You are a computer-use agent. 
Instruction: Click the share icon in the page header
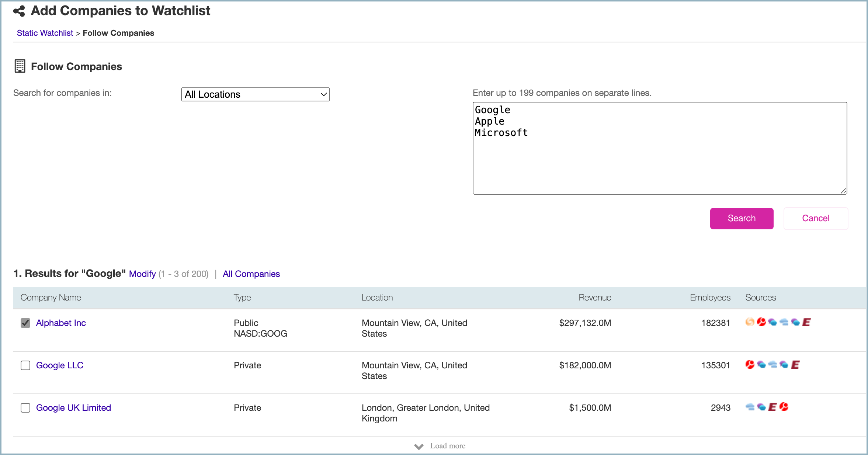tap(20, 11)
